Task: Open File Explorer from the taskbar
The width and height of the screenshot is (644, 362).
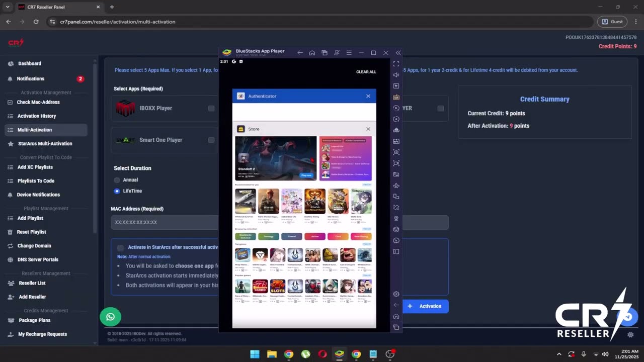Action: (x=272, y=354)
